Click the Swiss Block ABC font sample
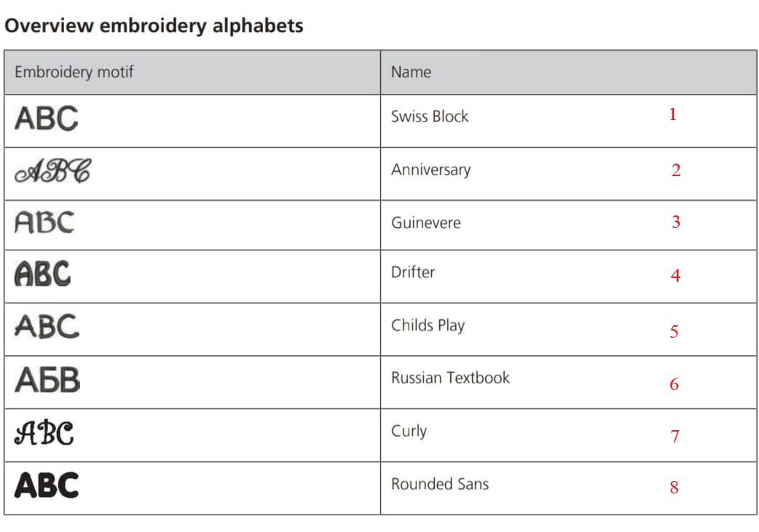Viewport: 759px width, 532px height. click(x=46, y=119)
